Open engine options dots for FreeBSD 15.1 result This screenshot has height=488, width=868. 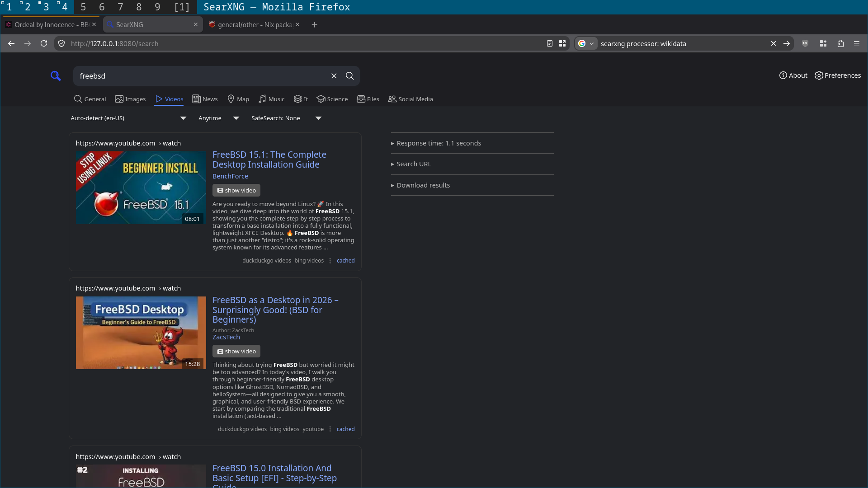click(x=330, y=261)
